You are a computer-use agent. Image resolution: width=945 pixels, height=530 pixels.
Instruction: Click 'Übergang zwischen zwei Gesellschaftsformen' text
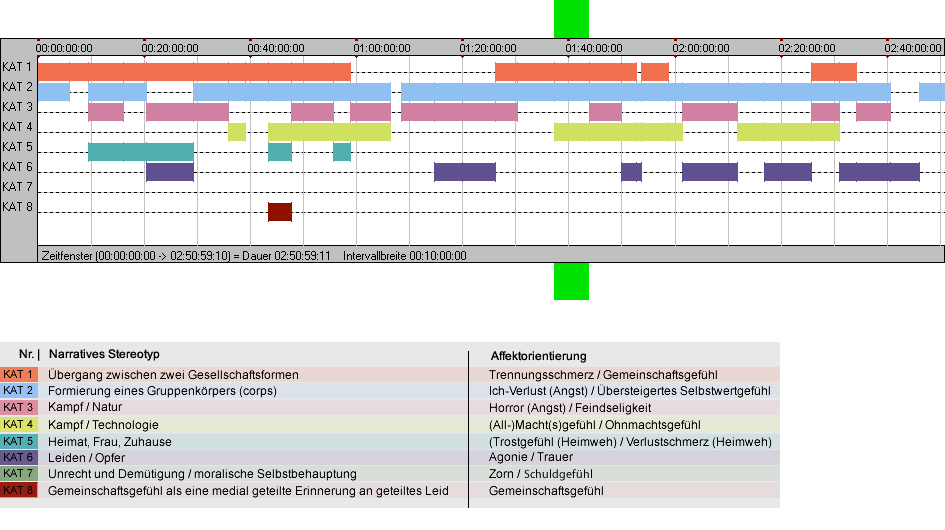click(x=174, y=375)
